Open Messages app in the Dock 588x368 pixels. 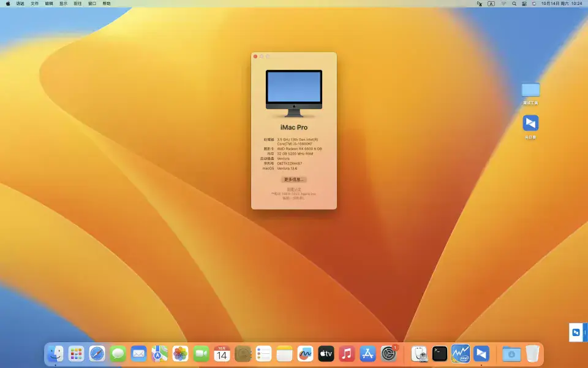(x=118, y=354)
